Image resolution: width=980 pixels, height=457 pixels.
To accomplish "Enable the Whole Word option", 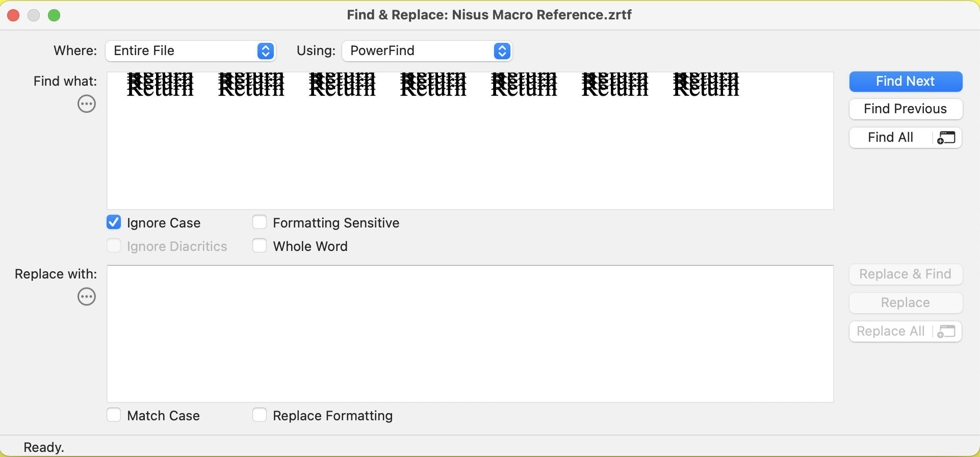I will [260, 245].
